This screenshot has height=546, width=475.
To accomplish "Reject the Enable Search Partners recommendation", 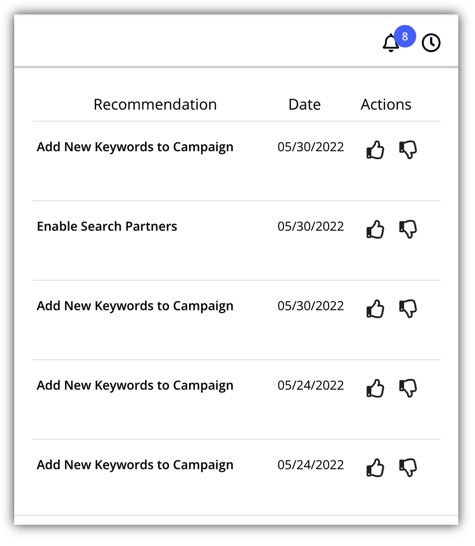I will click(x=408, y=229).
